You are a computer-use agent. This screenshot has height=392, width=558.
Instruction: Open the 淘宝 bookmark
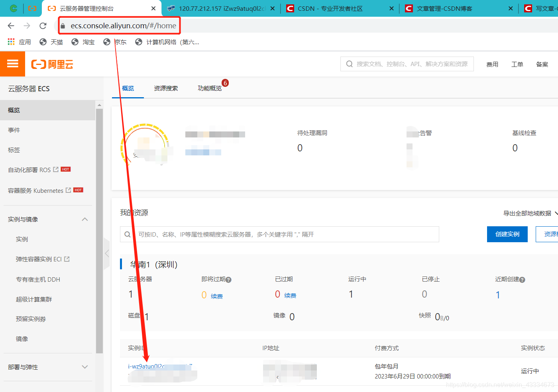pos(83,42)
